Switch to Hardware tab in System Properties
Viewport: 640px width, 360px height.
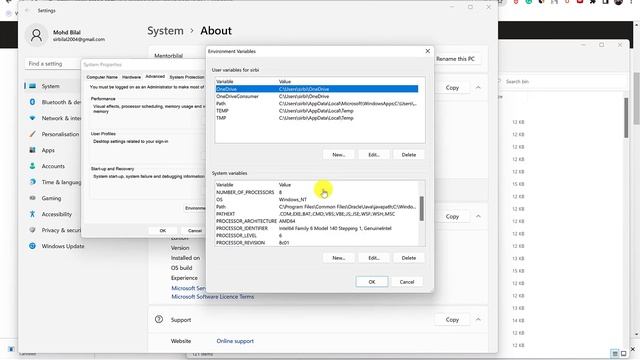(x=131, y=77)
